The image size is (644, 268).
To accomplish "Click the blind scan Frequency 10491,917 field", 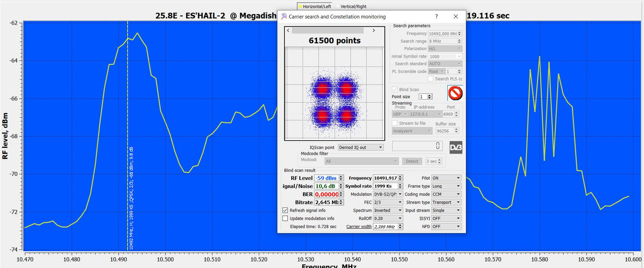I will click(388, 178).
